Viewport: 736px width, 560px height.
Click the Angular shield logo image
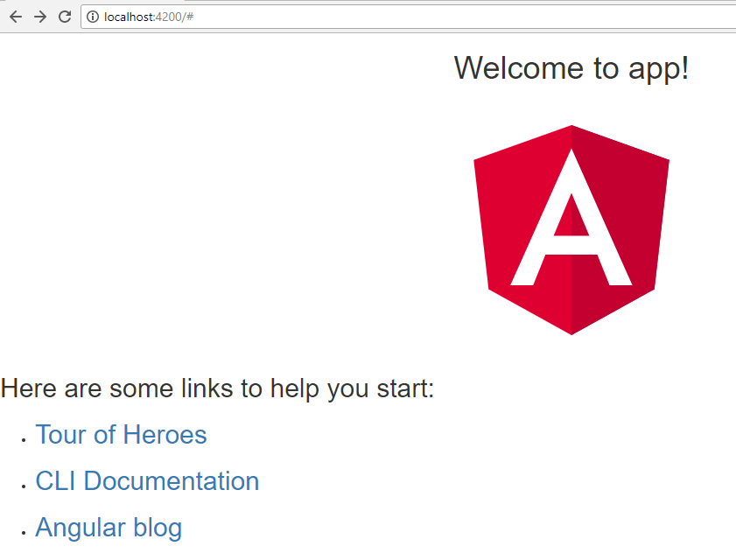[x=571, y=230]
